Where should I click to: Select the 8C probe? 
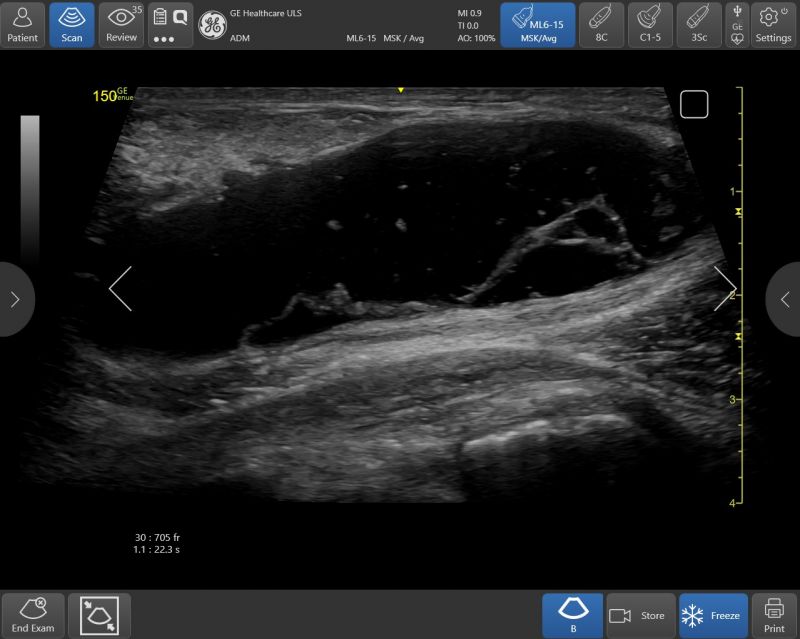(x=601, y=24)
